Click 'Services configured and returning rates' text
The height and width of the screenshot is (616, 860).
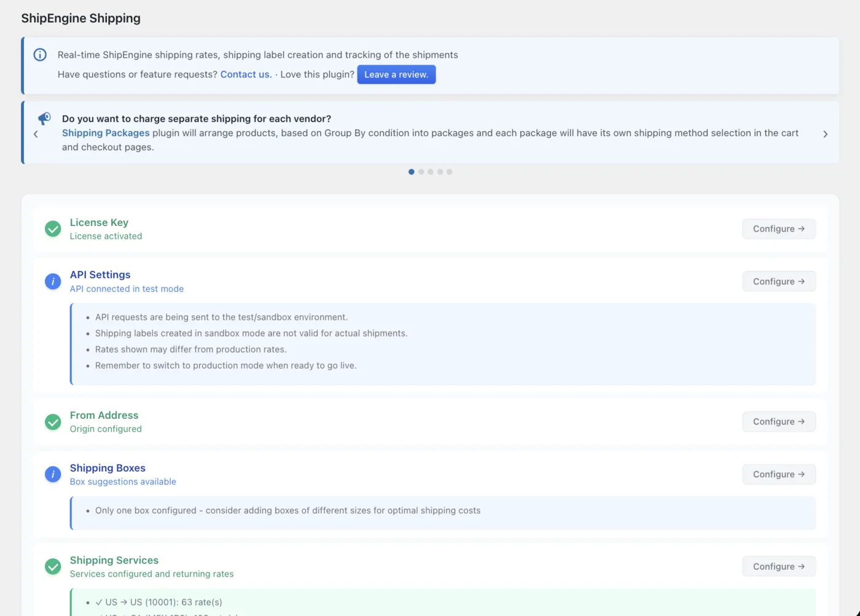[x=152, y=574]
